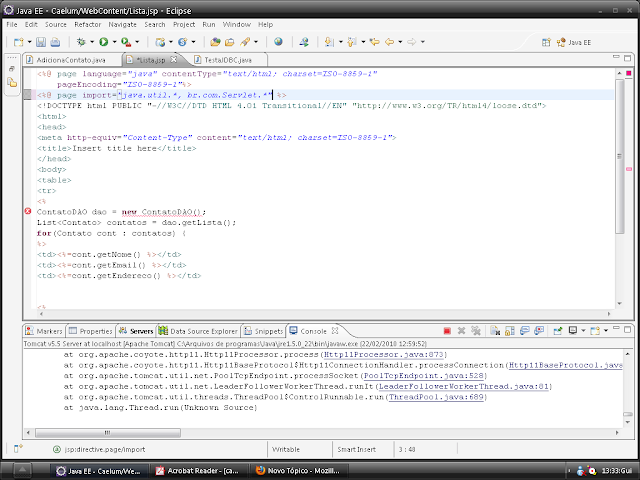Click the External Tools run icon
The width and height of the screenshot is (640, 480).
(x=126, y=42)
